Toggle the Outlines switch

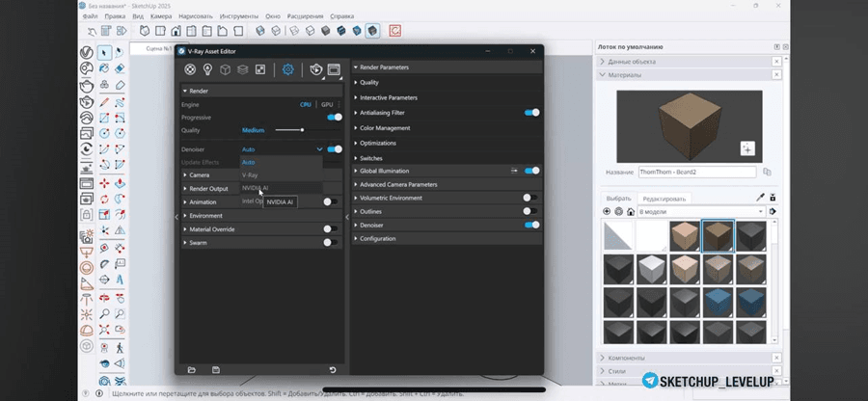[x=530, y=211]
